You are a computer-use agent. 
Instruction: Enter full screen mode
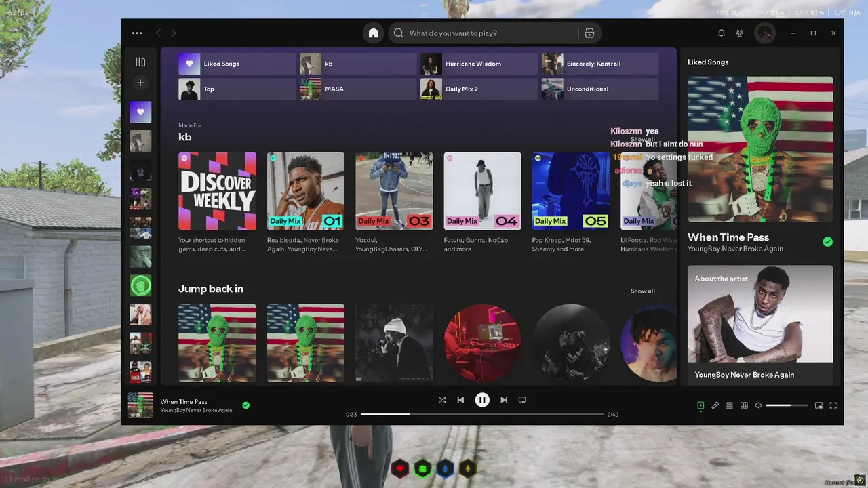[x=833, y=405]
